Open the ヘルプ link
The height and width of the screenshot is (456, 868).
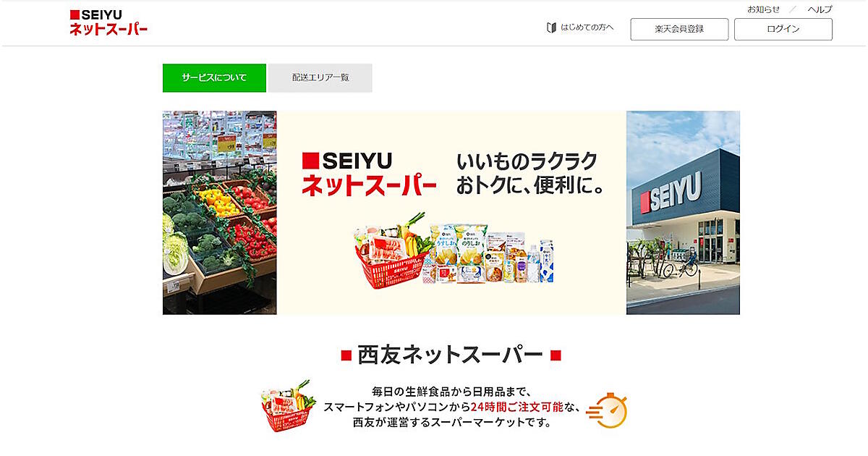pyautogui.click(x=820, y=9)
